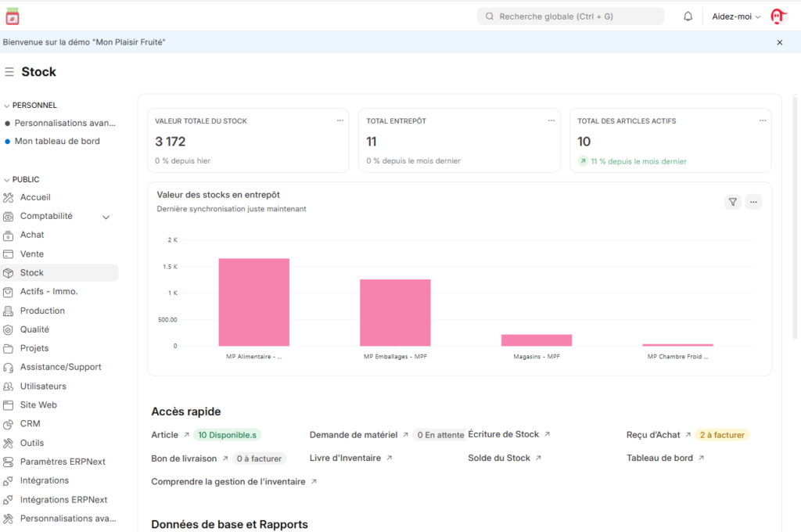Image resolution: width=801 pixels, height=532 pixels.
Task: Go to Production in the sidebar
Action: [x=42, y=311]
